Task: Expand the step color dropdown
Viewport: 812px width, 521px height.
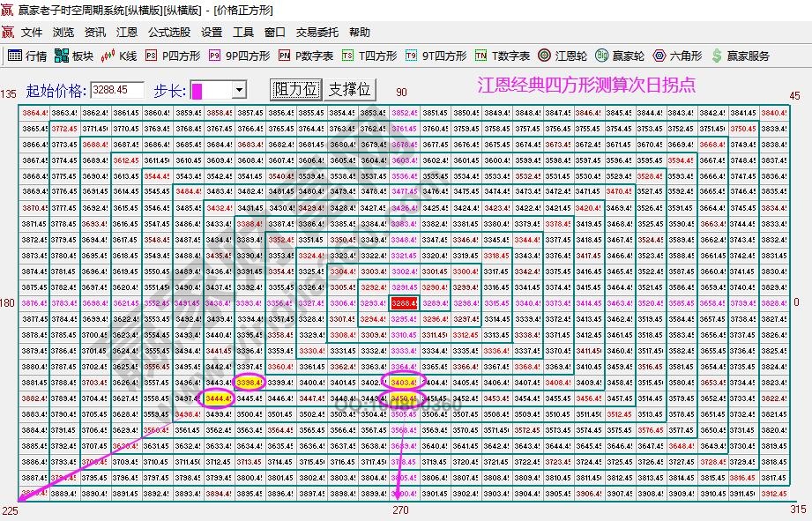Action: [240, 87]
